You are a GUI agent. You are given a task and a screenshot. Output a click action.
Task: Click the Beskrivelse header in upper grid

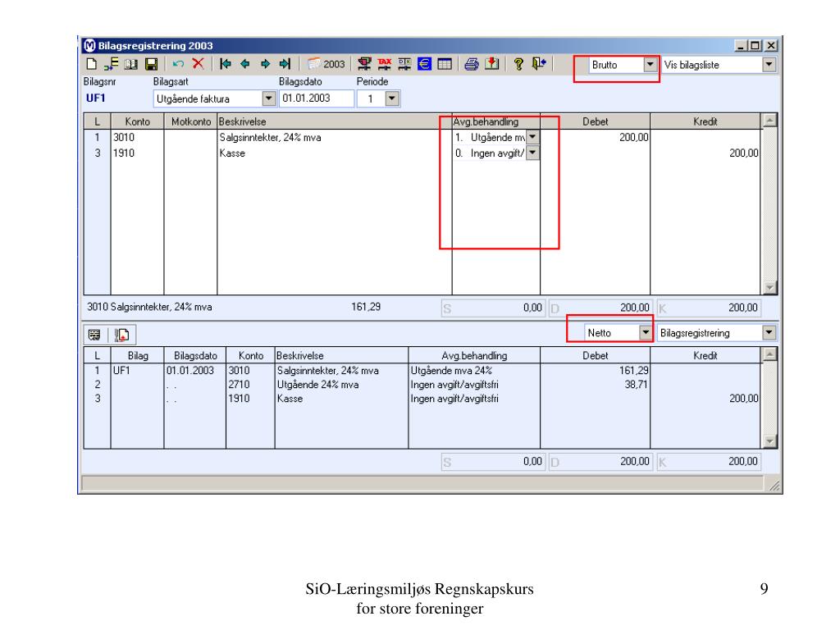pyautogui.click(x=335, y=121)
